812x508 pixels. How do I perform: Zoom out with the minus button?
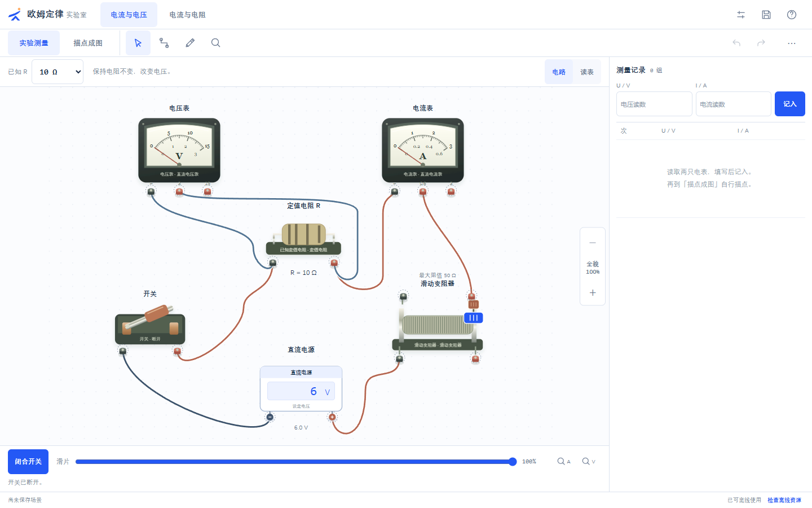point(593,243)
